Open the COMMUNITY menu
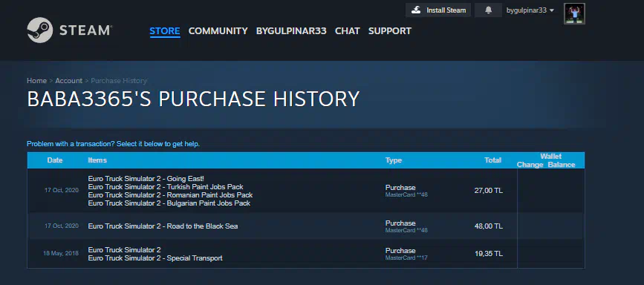The width and height of the screenshot is (644, 285). tap(218, 30)
